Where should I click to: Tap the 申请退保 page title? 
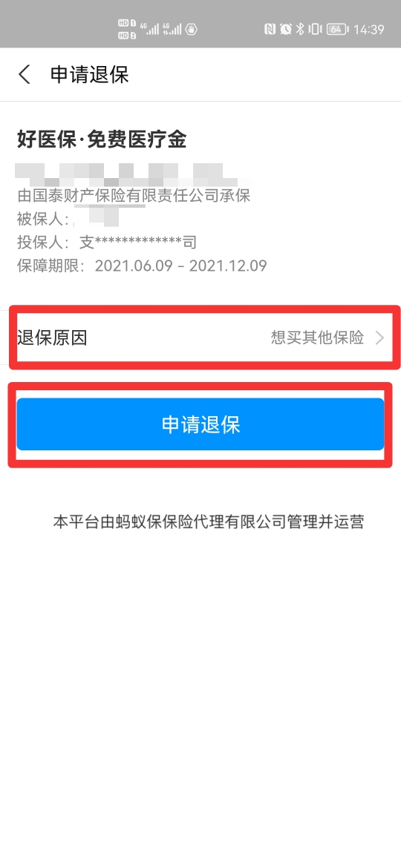tap(90, 74)
